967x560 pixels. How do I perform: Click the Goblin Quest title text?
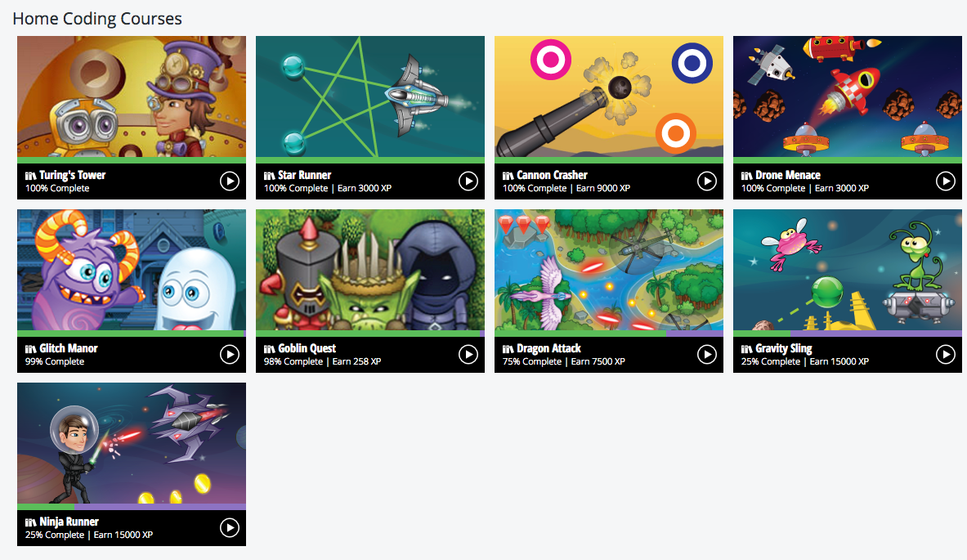(307, 348)
